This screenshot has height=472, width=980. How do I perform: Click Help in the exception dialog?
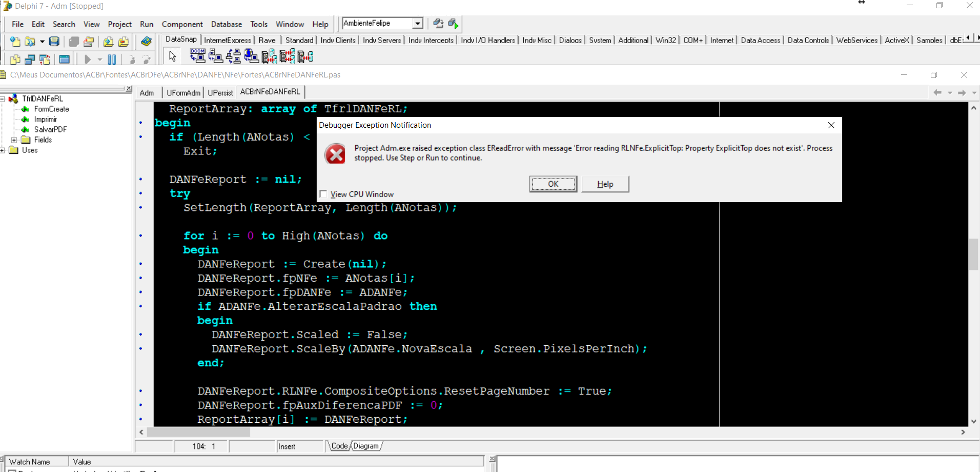pos(605,184)
